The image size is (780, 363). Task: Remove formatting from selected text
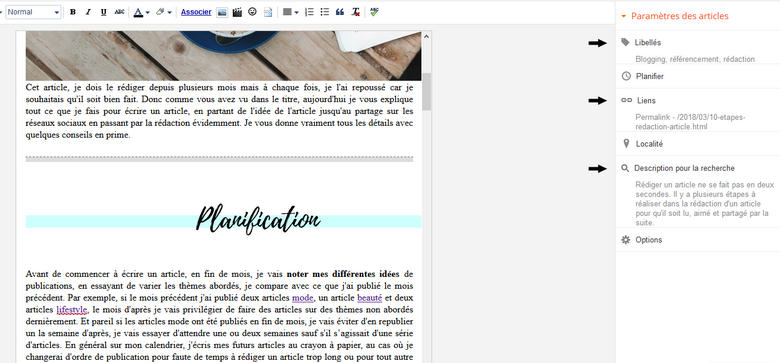tap(355, 12)
